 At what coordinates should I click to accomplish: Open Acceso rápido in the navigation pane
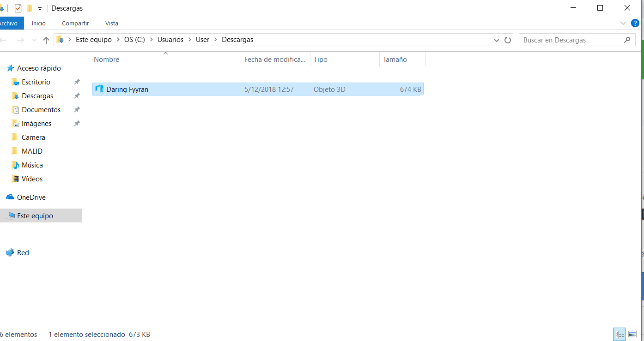[39, 68]
